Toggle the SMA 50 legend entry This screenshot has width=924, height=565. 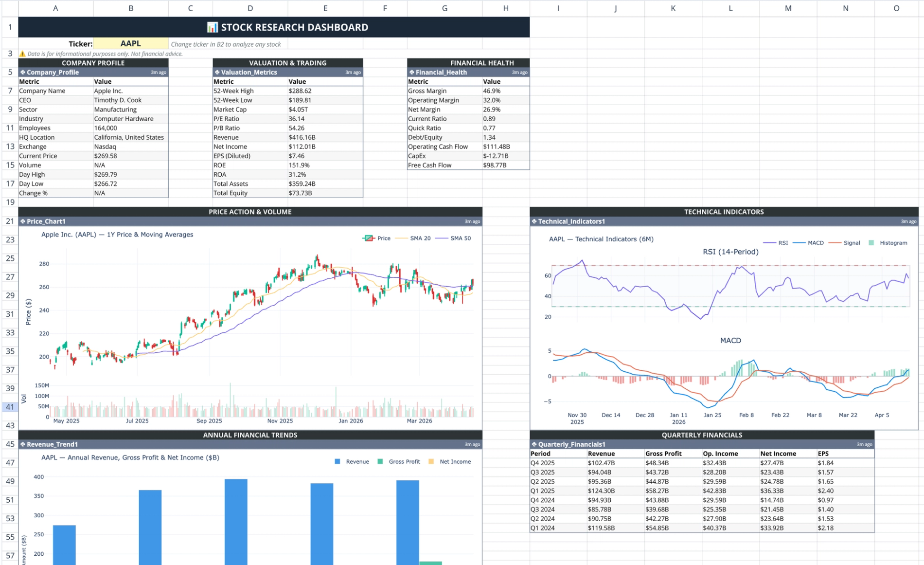coord(453,238)
